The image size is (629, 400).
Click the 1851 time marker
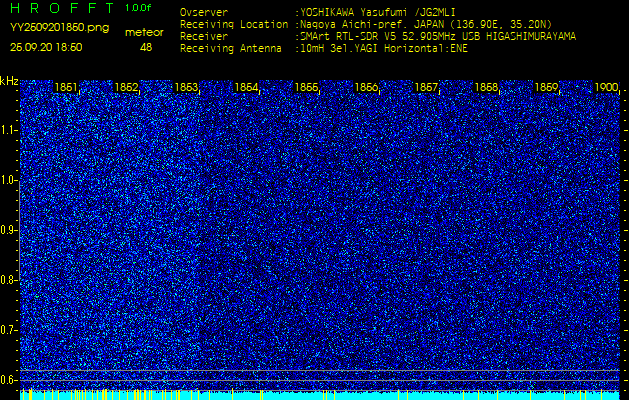click(67, 88)
